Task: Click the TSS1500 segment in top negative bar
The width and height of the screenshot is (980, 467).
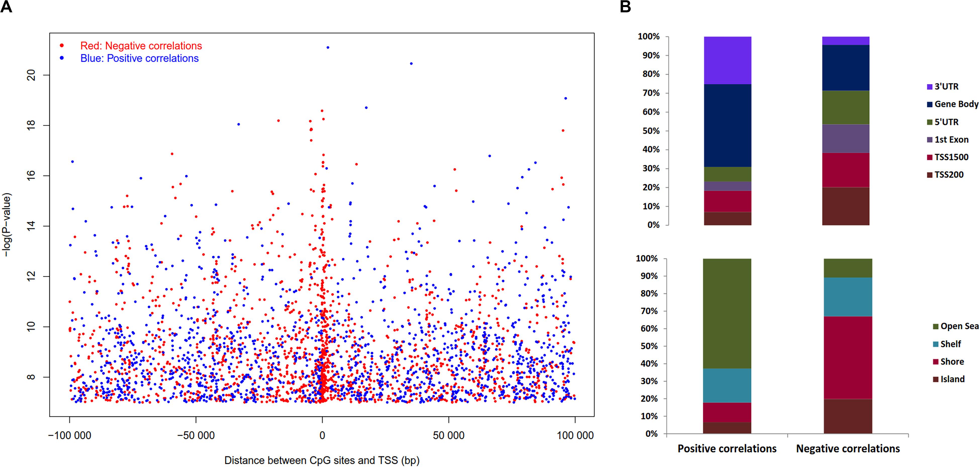Action: pos(846,170)
